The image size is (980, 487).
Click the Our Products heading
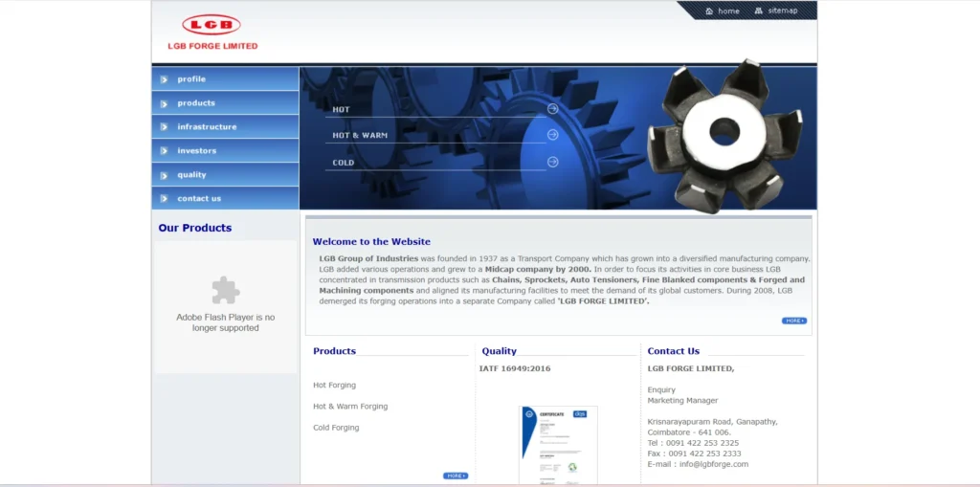point(195,228)
